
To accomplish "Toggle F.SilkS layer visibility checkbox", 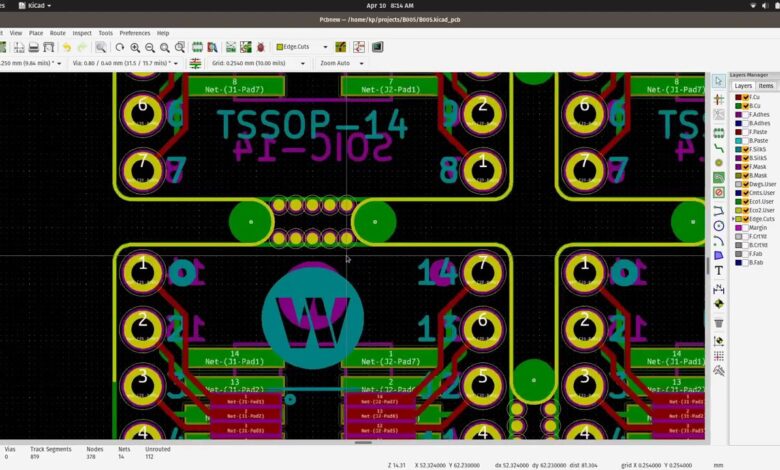I will pyautogui.click(x=746, y=149).
